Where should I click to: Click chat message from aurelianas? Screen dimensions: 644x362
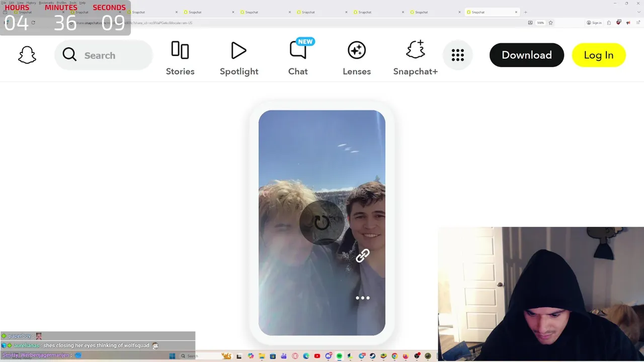98,345
